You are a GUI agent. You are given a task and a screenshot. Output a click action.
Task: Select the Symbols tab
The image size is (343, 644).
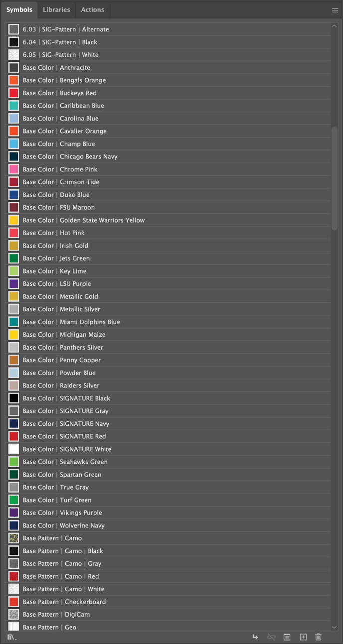tap(19, 9)
